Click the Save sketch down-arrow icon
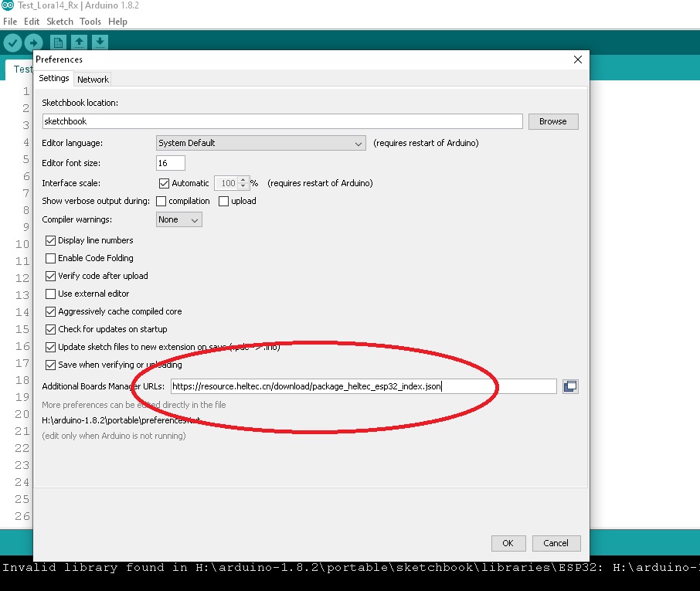 click(x=100, y=42)
